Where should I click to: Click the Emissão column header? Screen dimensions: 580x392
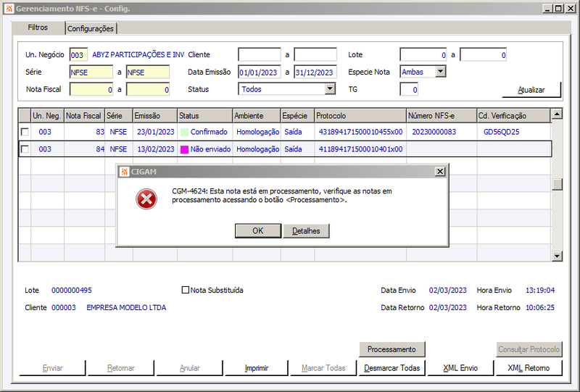click(155, 116)
